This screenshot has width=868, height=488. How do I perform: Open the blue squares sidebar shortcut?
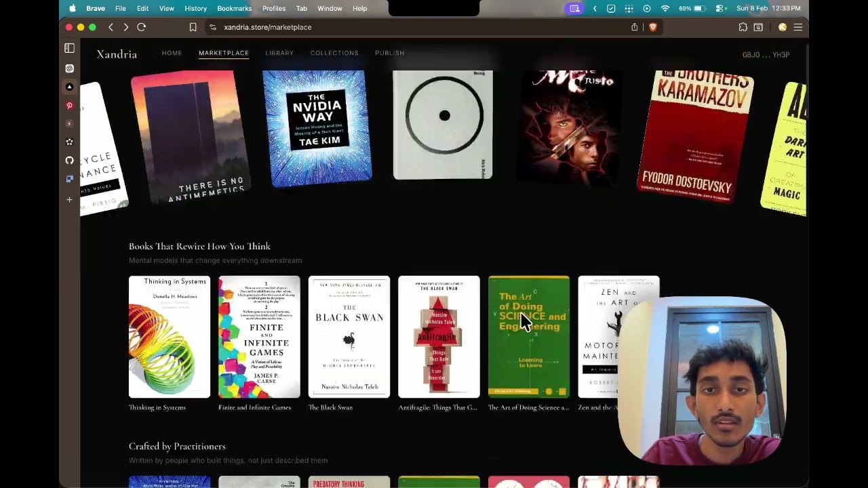pos(69,179)
